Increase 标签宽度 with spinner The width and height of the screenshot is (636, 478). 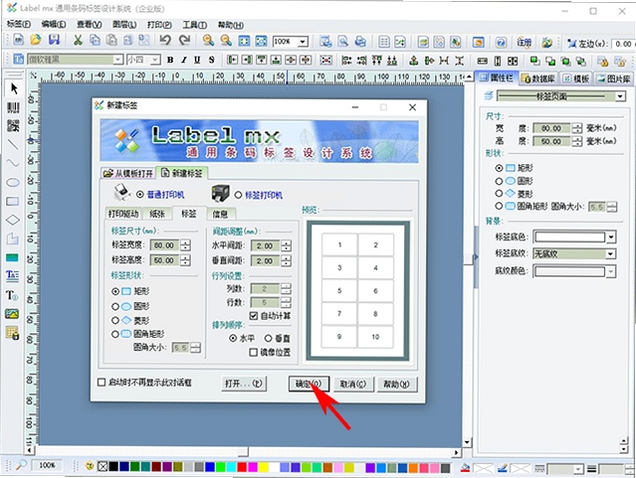coord(185,242)
